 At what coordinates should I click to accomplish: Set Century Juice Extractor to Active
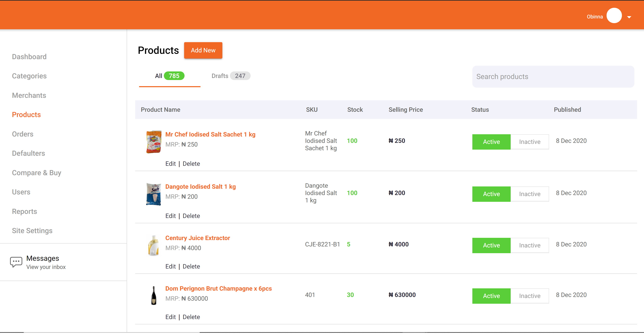click(491, 245)
